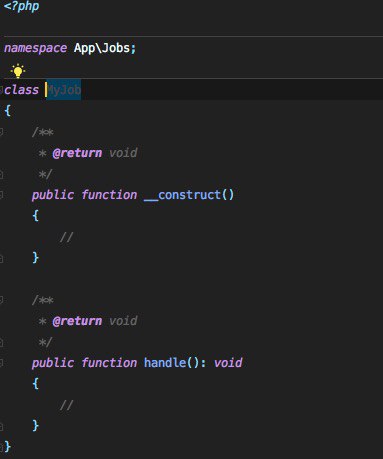Click the __construct method name
Viewport: 383px width, 459px height.
182,195
